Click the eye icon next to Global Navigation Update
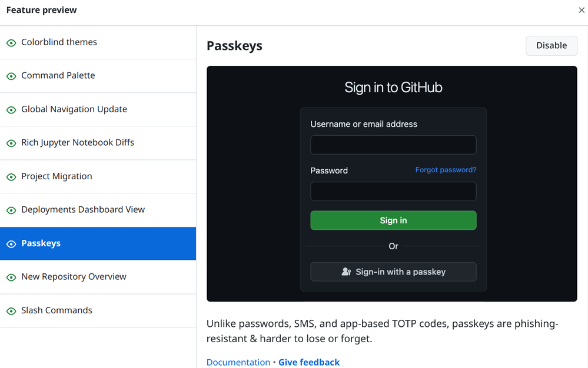This screenshot has height=368, width=588. pyautogui.click(x=11, y=110)
